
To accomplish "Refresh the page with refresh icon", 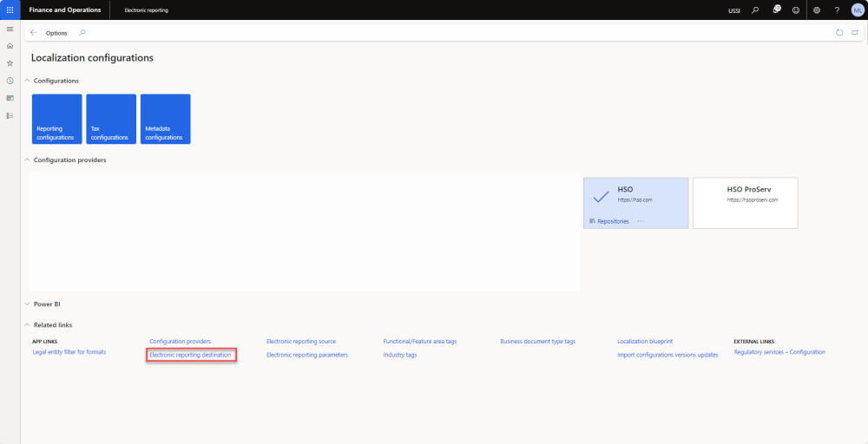I will click(839, 33).
